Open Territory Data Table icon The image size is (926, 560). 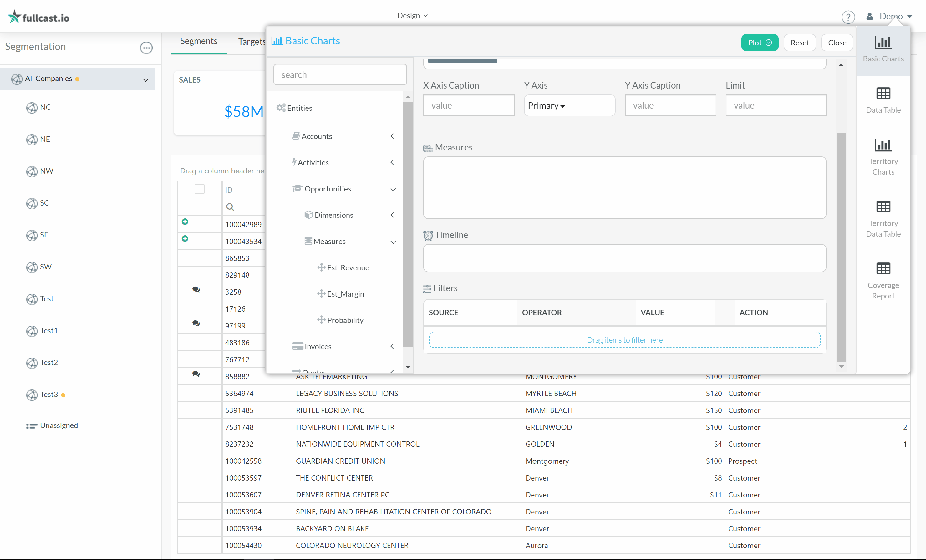883,207
